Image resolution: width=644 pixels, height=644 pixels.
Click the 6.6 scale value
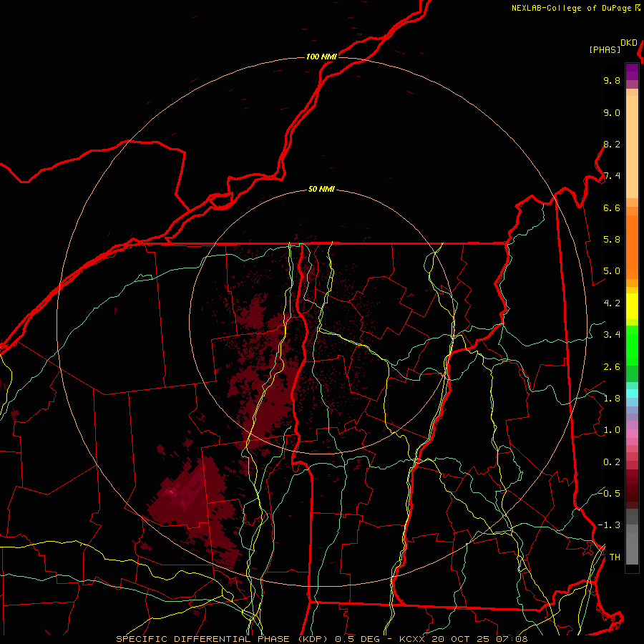tap(612, 208)
